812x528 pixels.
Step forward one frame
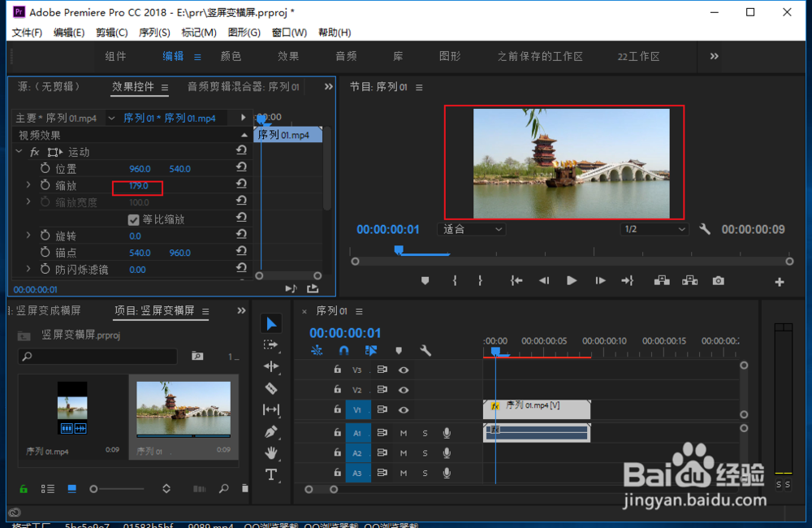coord(600,281)
